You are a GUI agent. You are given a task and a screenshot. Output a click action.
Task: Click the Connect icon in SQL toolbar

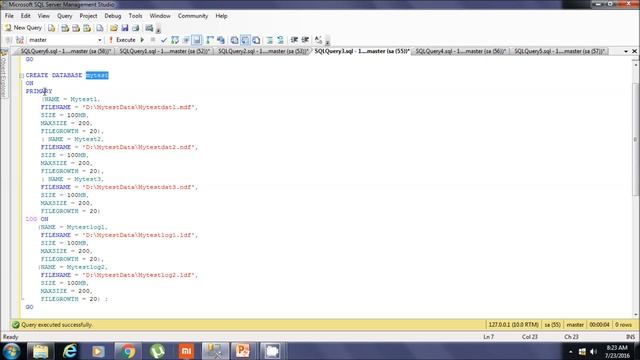9,40
